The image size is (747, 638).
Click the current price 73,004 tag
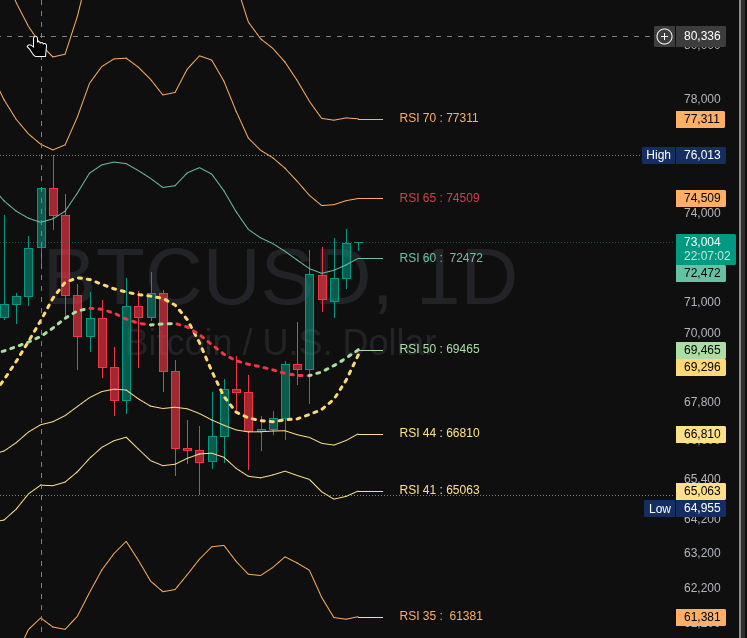702,242
